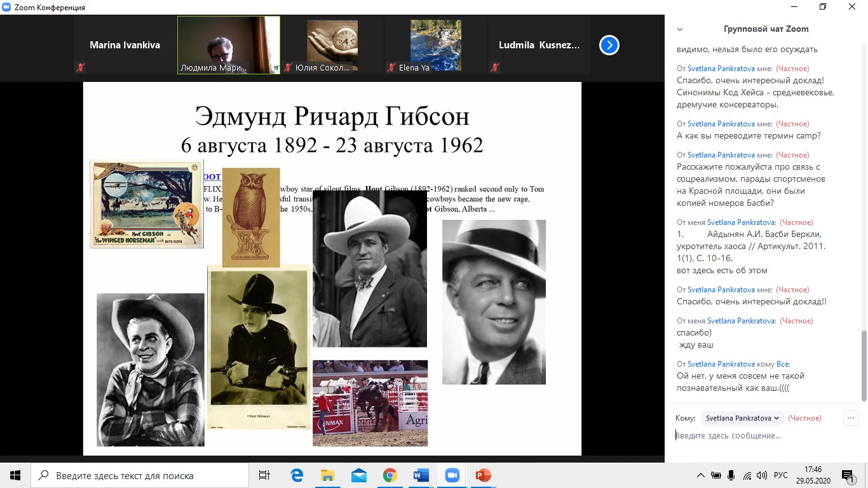Open Task View in the taskbar
The height and width of the screenshot is (488, 868).
point(264,475)
